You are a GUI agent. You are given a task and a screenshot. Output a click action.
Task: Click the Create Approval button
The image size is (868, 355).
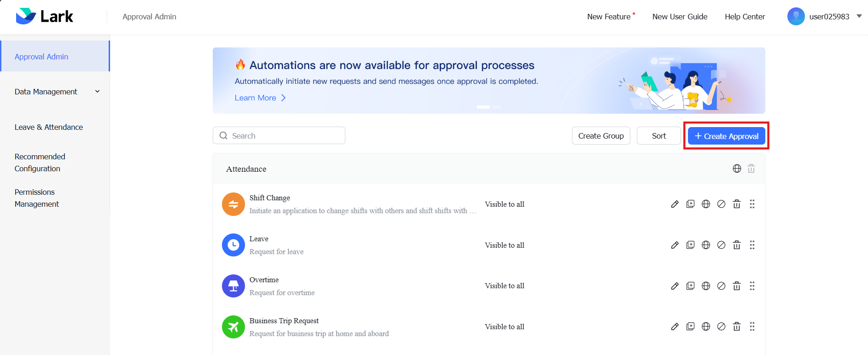point(726,136)
